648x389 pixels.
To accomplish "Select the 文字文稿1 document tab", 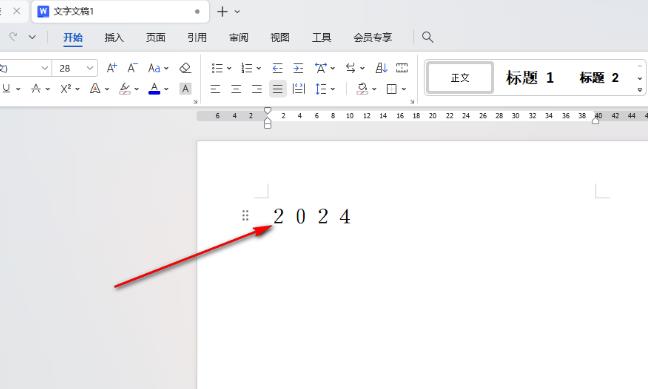I will click(x=120, y=12).
